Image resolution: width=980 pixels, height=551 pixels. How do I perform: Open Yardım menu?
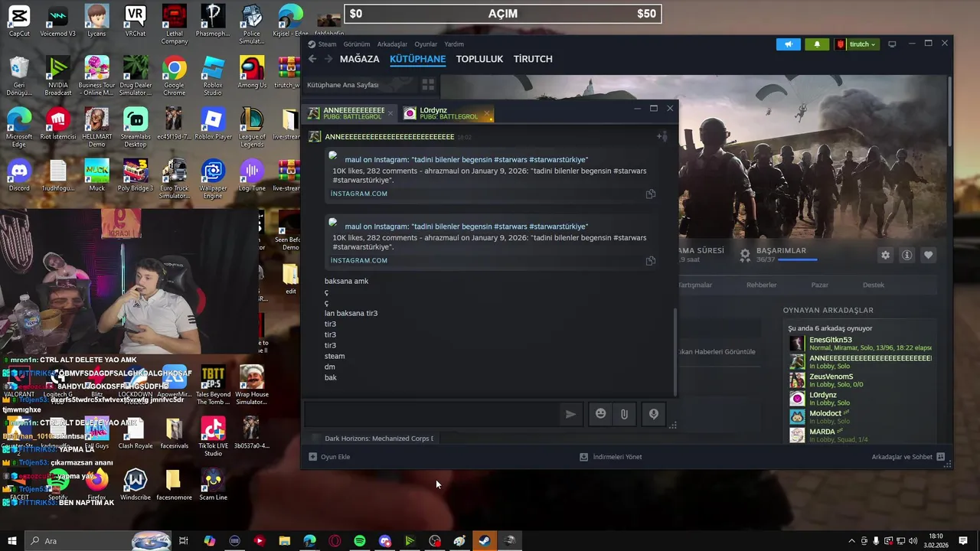[x=454, y=44]
